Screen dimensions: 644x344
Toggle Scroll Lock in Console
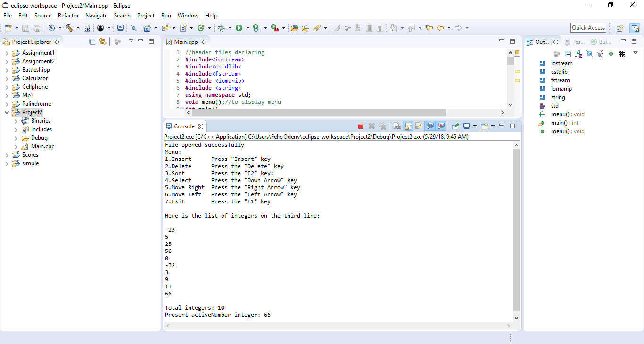(x=408, y=126)
